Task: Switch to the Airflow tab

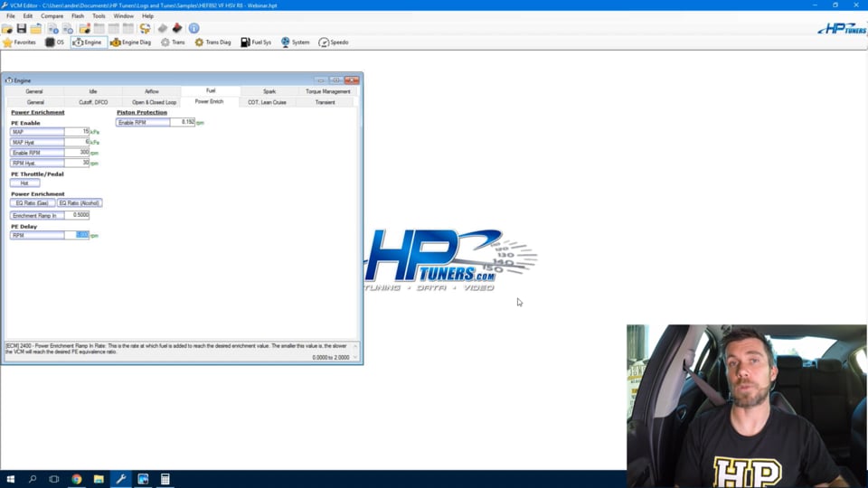Action: click(x=152, y=91)
